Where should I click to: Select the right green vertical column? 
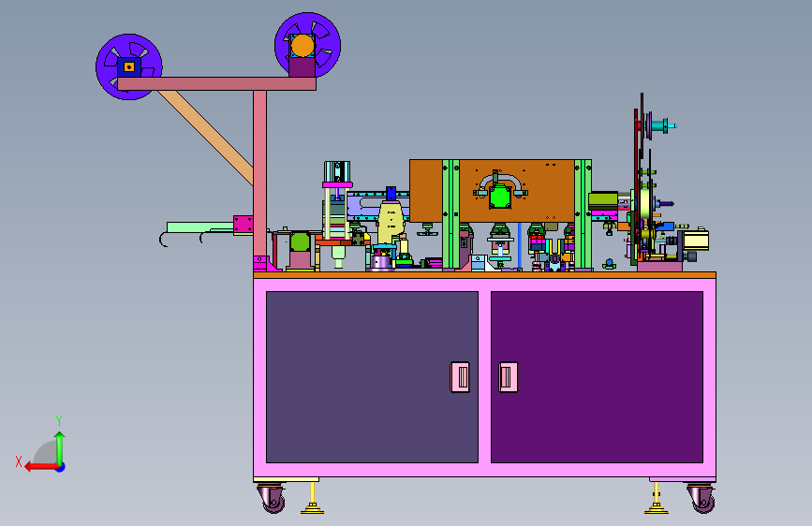[x=583, y=214]
